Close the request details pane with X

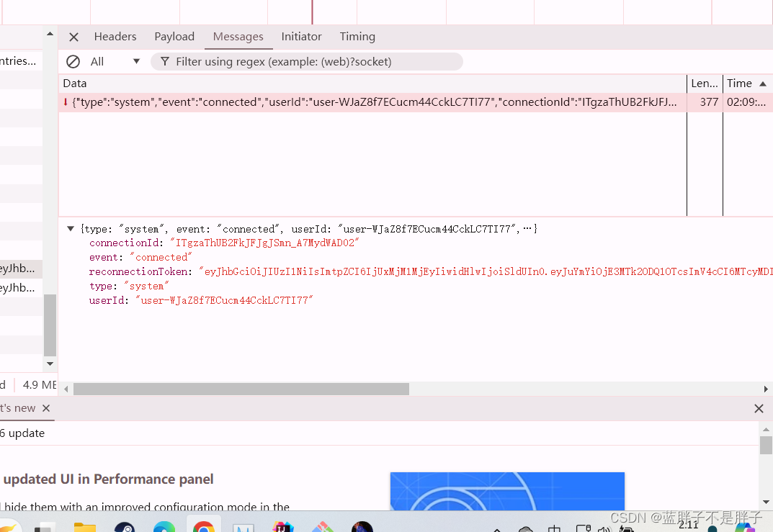click(73, 37)
